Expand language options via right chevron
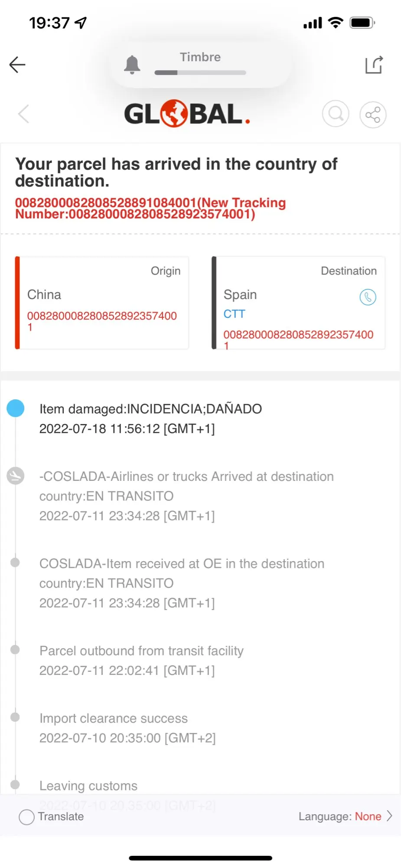Screen dimensions: 401x868 [x=389, y=816]
